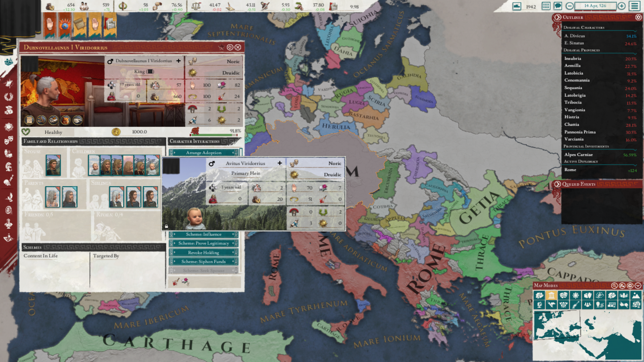Open the political map mode
The image size is (644, 362).
click(x=551, y=295)
